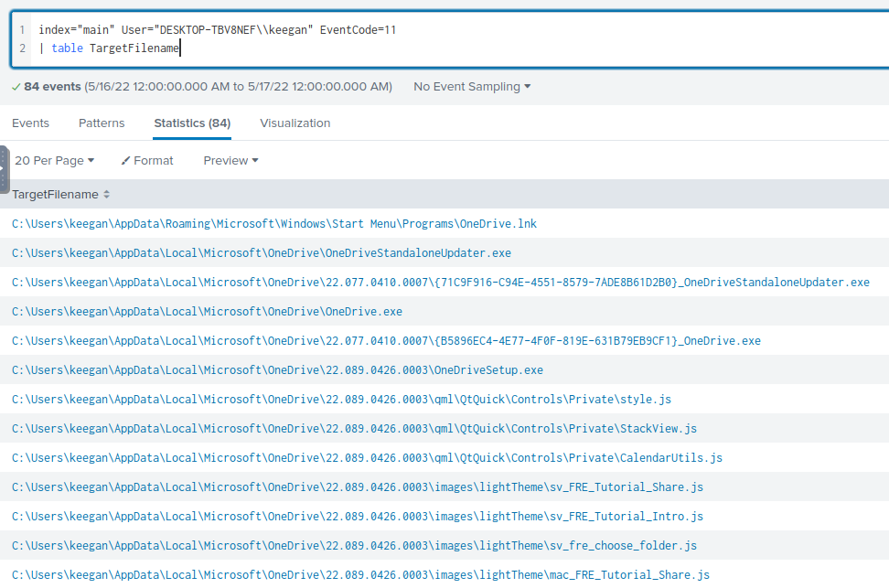Expand the left sidebar handle
The height and width of the screenshot is (588, 889).
pyautogui.click(x=5, y=169)
